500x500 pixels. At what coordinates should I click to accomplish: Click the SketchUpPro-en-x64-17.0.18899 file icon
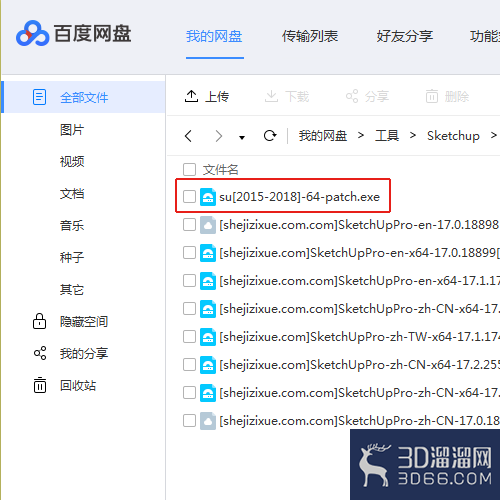[208, 253]
